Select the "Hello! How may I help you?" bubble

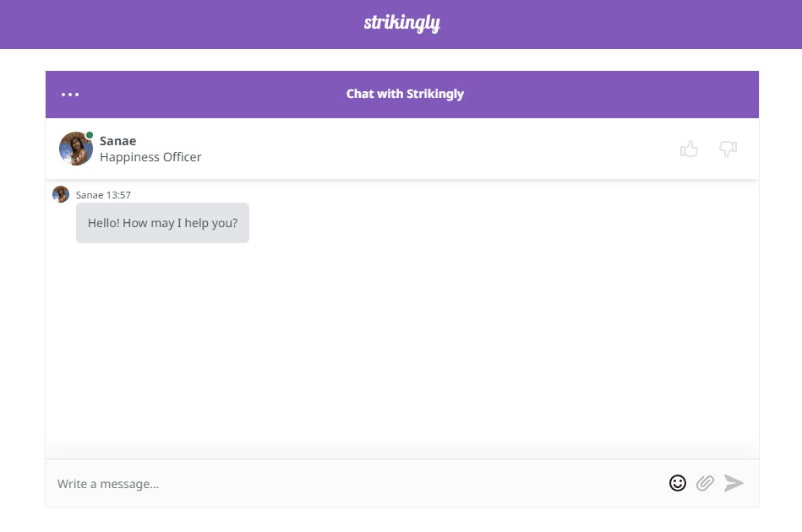coord(162,224)
